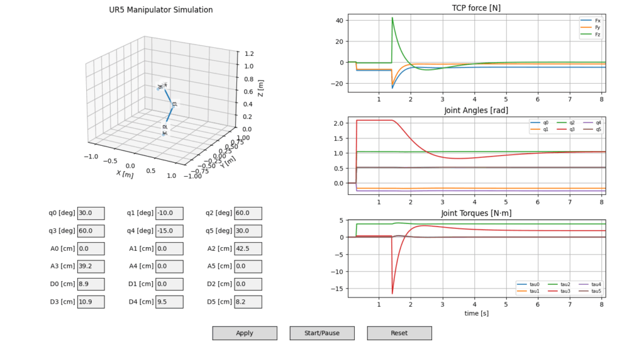Click the Apply button

245,333
